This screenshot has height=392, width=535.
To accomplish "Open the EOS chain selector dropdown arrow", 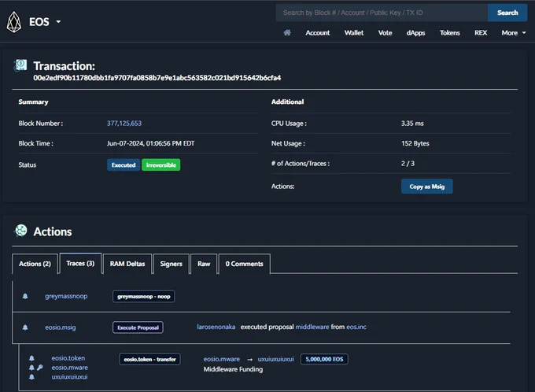I will tap(58, 22).
